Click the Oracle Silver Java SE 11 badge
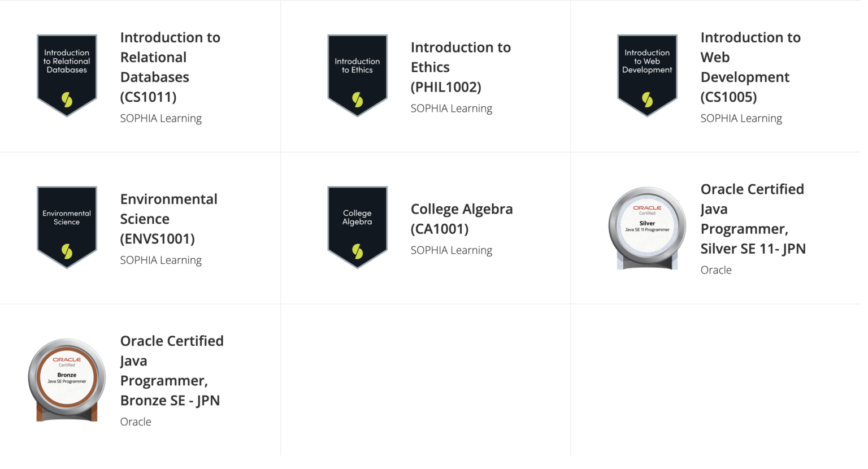This screenshot has width=868, height=469. [647, 228]
